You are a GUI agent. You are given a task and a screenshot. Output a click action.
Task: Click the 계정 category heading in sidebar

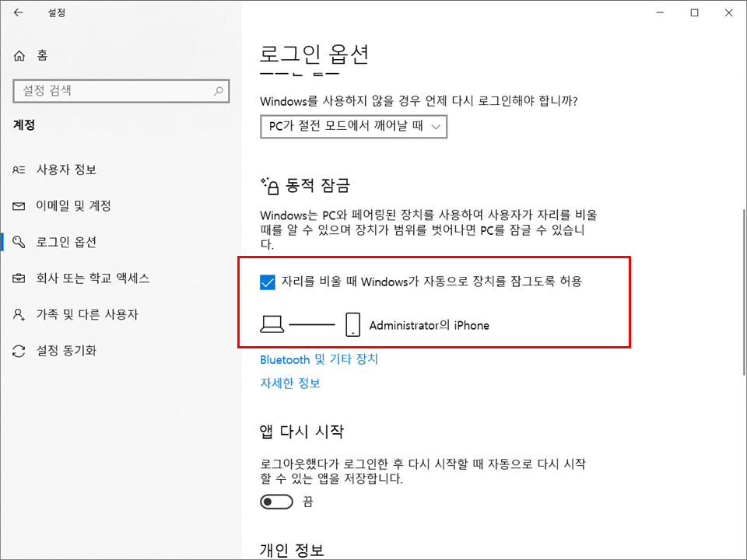24,125
